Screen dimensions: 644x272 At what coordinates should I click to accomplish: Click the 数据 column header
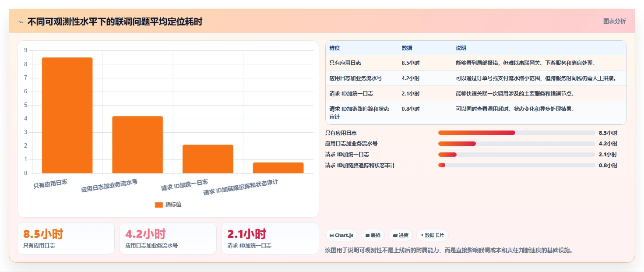(x=407, y=48)
